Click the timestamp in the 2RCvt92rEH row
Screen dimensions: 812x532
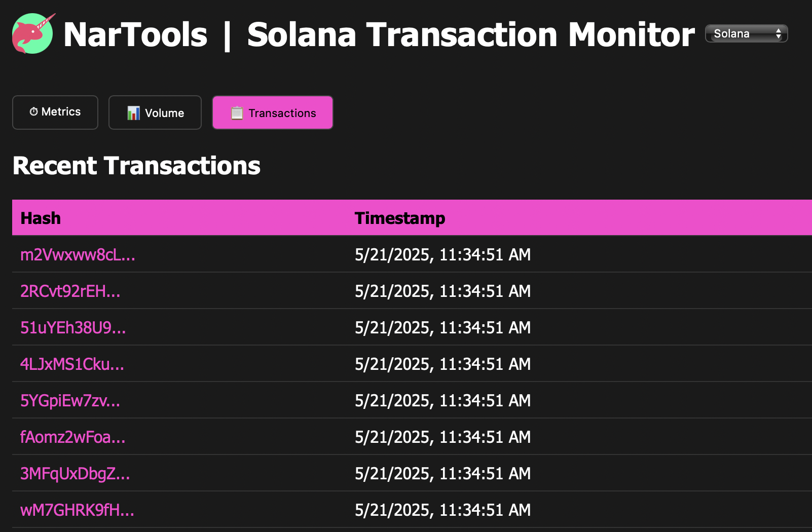pyautogui.click(x=442, y=291)
